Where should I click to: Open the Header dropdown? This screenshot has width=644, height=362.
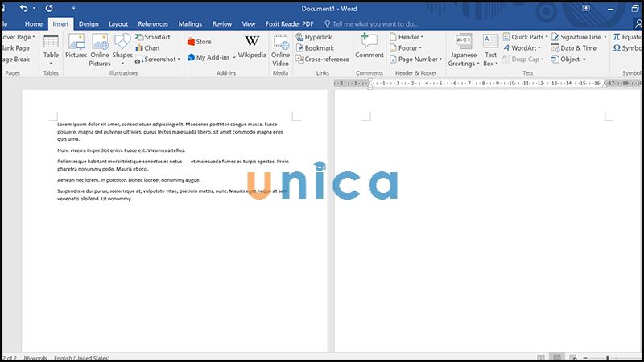click(407, 37)
